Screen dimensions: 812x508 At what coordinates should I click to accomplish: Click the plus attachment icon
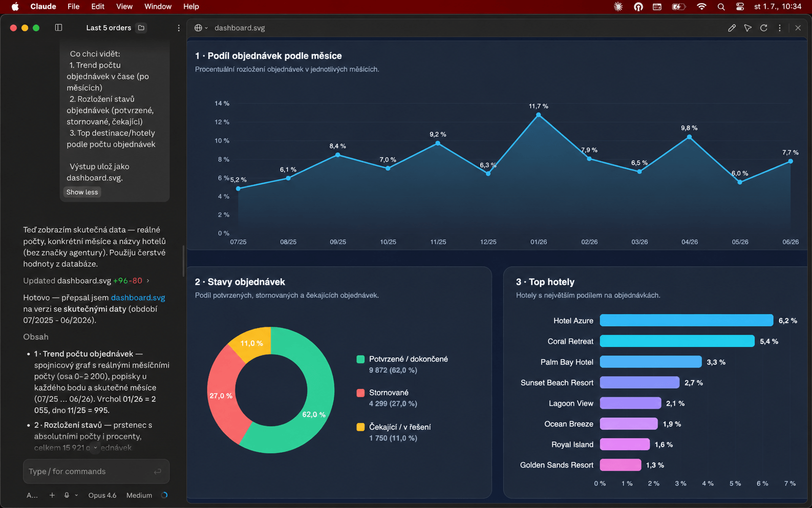[52, 495]
